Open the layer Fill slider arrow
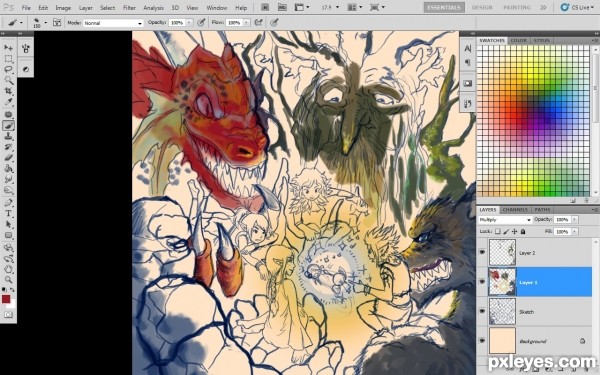Screen dimensions: 600x375 (x=575, y=232)
